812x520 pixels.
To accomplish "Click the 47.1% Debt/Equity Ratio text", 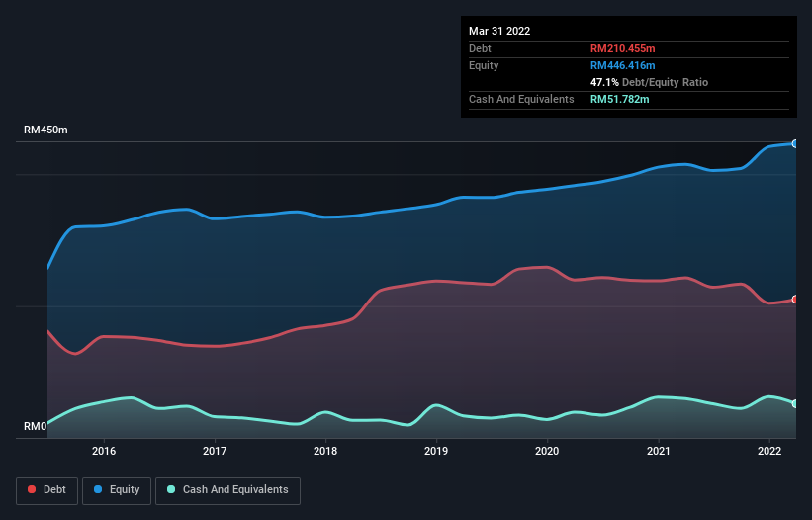I will [649, 82].
